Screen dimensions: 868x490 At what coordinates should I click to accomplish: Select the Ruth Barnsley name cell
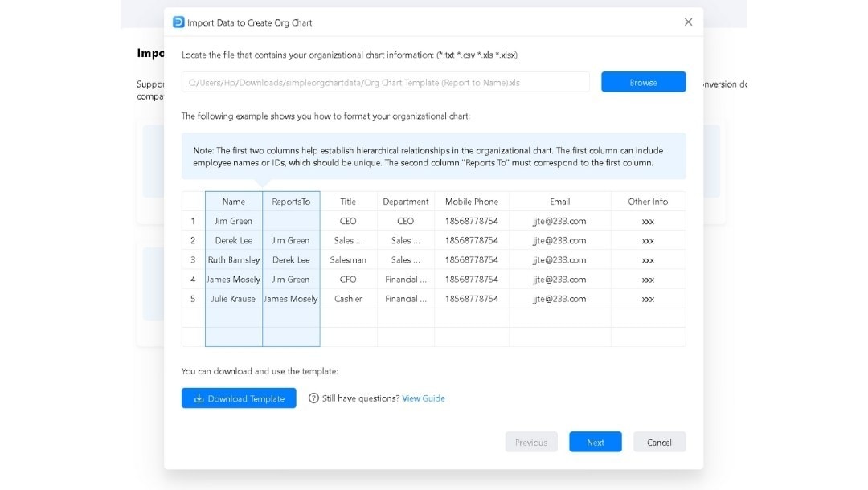[233, 259]
